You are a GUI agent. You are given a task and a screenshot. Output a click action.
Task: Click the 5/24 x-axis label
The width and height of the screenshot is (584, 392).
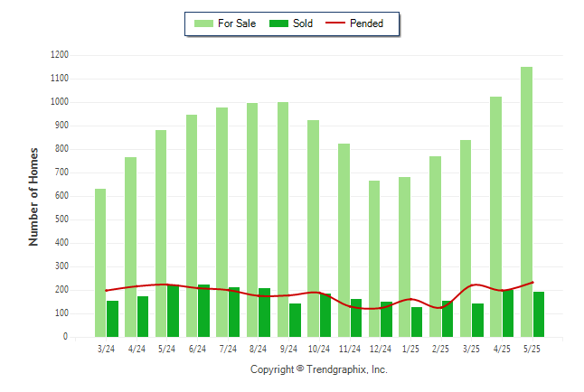[x=166, y=349]
